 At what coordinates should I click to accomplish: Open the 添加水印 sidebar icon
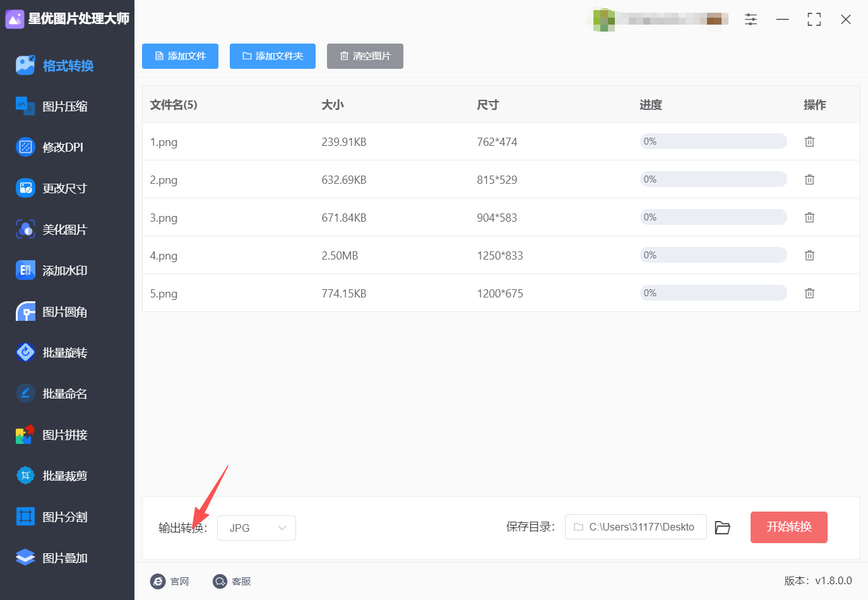(x=25, y=270)
